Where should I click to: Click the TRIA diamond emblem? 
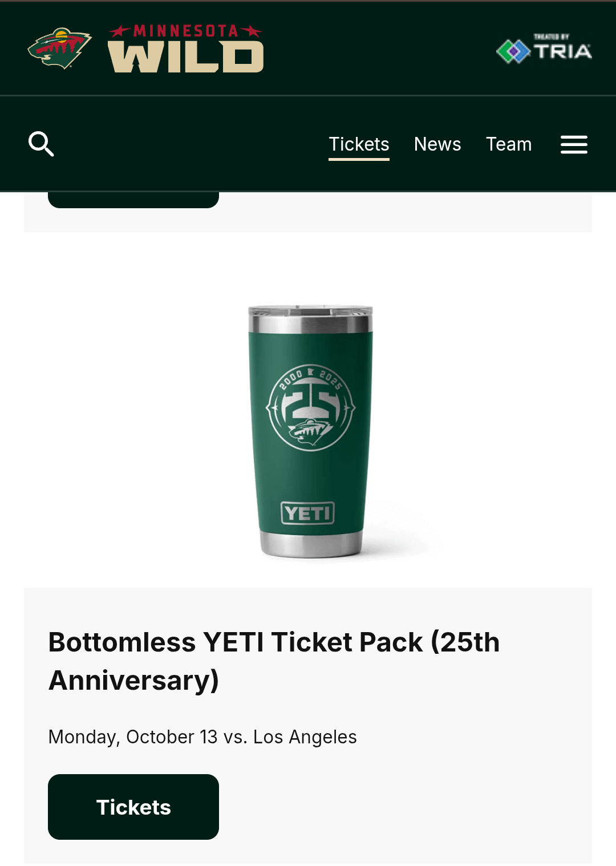(x=513, y=52)
